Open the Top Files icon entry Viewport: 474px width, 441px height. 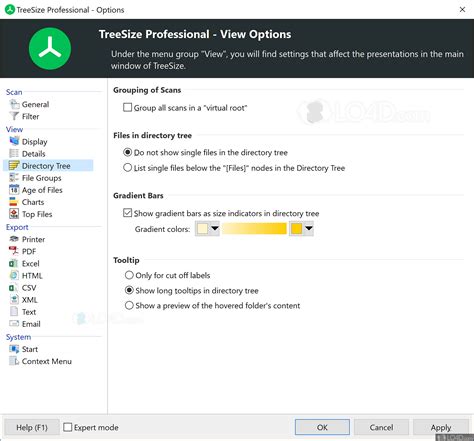[x=14, y=214]
